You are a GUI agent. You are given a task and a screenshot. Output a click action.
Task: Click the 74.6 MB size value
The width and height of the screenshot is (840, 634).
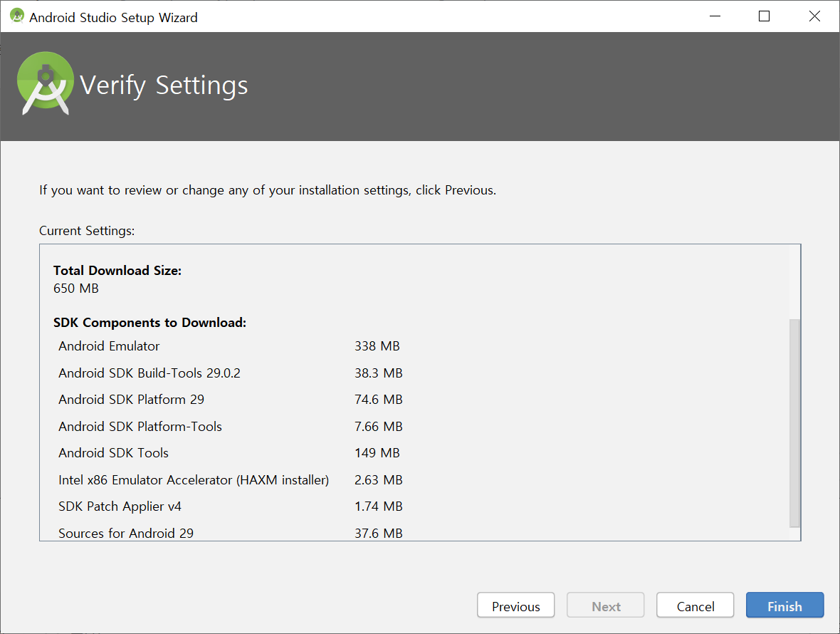click(378, 400)
